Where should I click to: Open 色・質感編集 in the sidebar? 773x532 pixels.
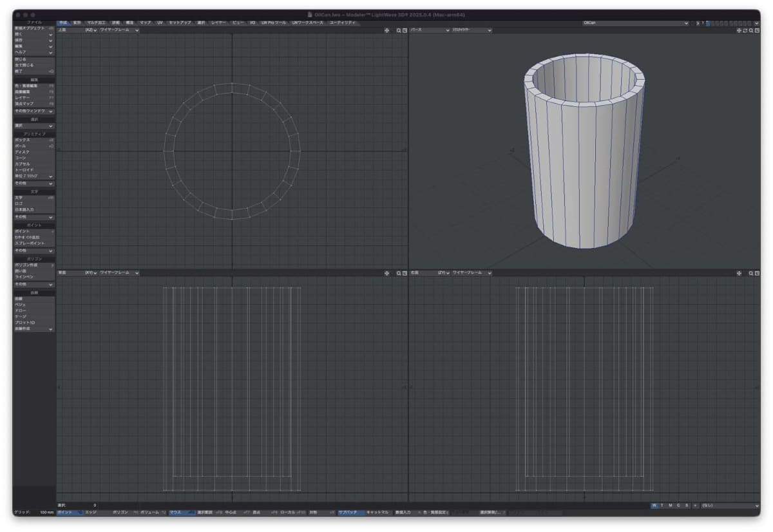(34, 86)
